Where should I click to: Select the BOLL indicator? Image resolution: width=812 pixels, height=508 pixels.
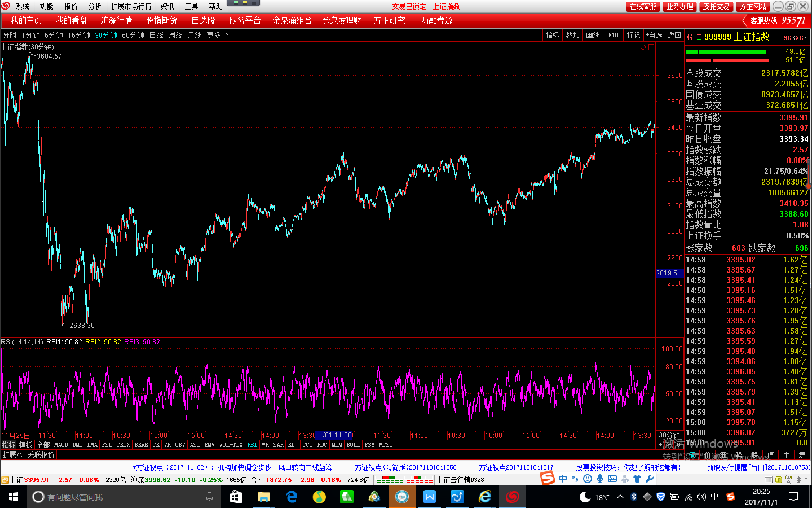[353, 445]
